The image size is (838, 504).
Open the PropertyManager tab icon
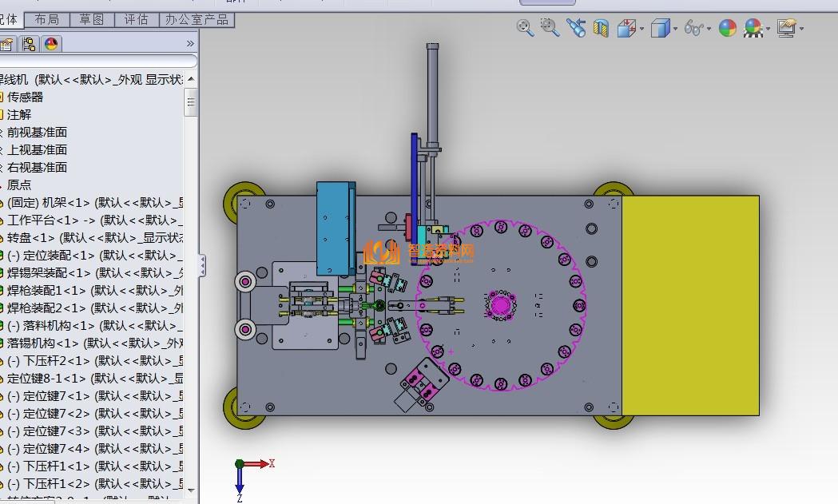[x=7, y=44]
